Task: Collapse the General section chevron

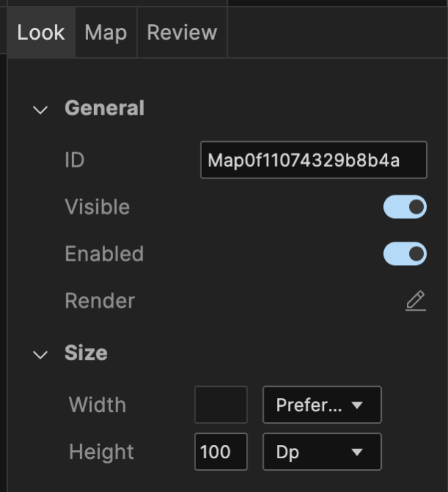Action: pyautogui.click(x=40, y=110)
